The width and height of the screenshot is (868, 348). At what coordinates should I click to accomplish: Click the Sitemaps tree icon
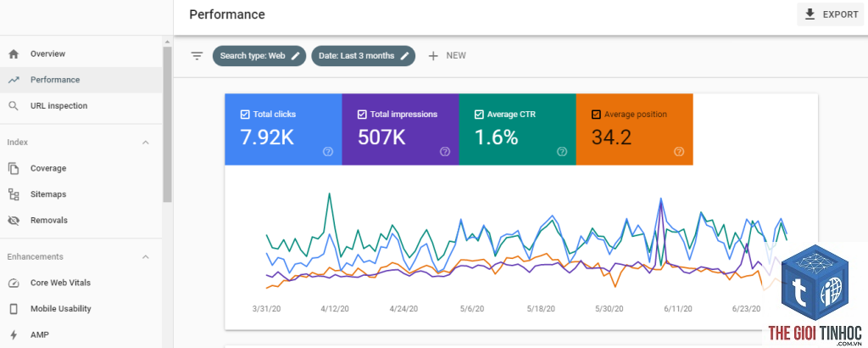click(14, 194)
